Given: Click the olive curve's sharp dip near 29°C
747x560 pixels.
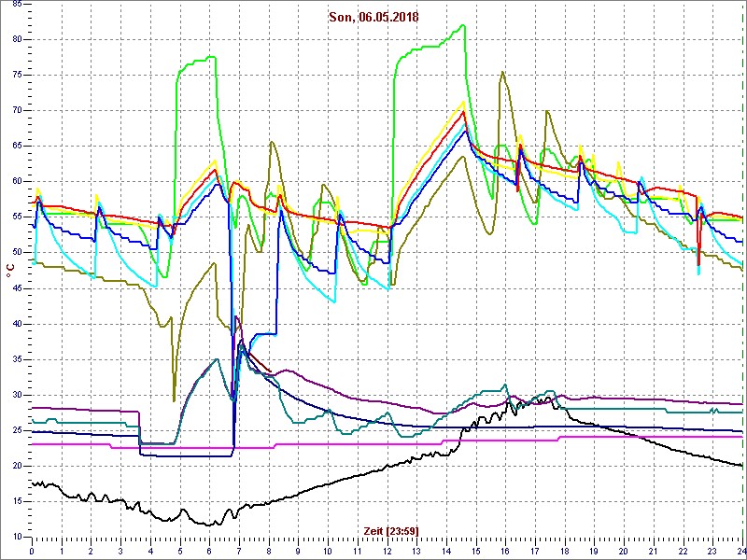Looking at the screenshot, I should tap(174, 400).
